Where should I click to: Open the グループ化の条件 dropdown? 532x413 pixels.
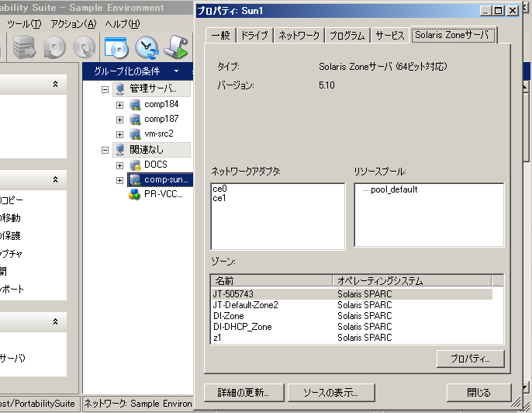(176, 71)
